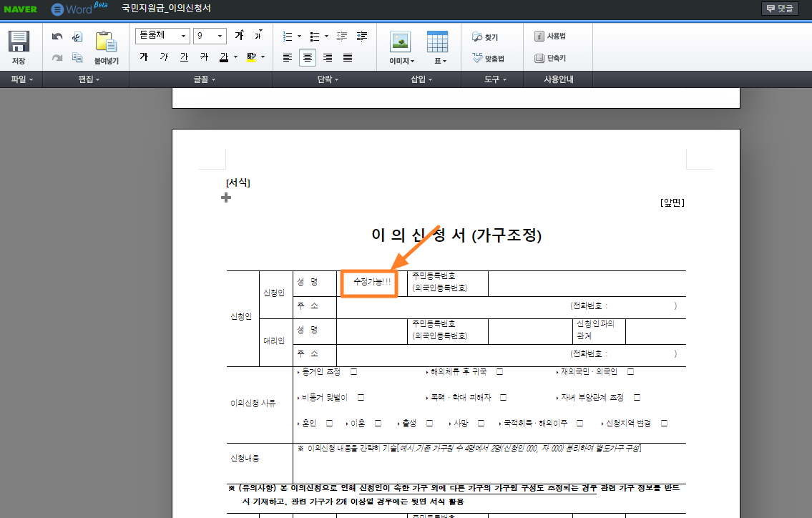The width and height of the screenshot is (812, 518).
Task: Check the 재외국민·외국인 box
Action: (x=631, y=371)
